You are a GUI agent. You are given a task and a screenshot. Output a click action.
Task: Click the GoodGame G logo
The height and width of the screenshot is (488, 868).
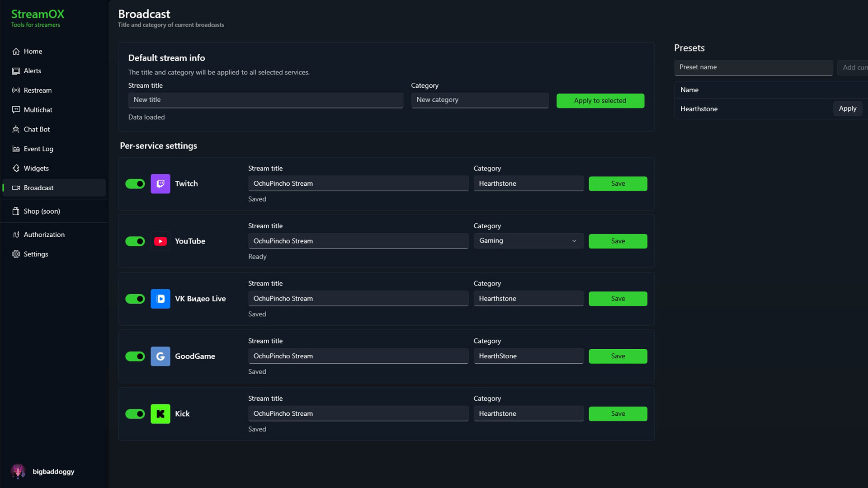160,356
